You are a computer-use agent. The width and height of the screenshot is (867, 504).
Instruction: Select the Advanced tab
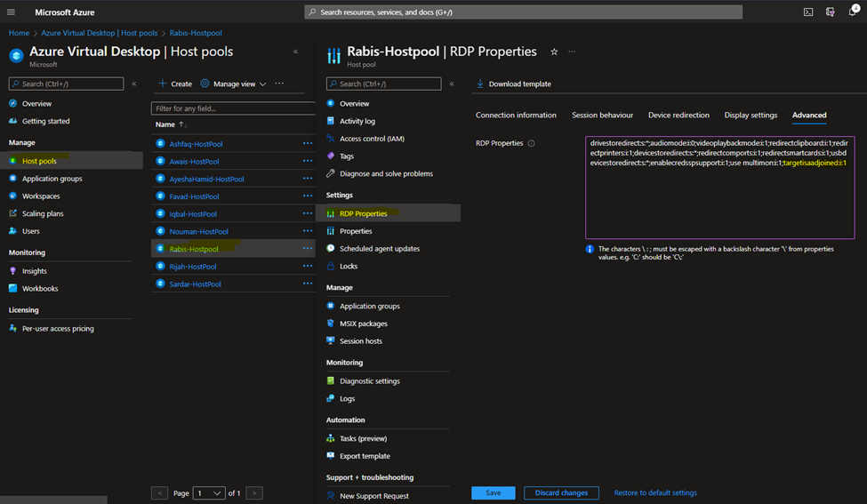(x=809, y=115)
